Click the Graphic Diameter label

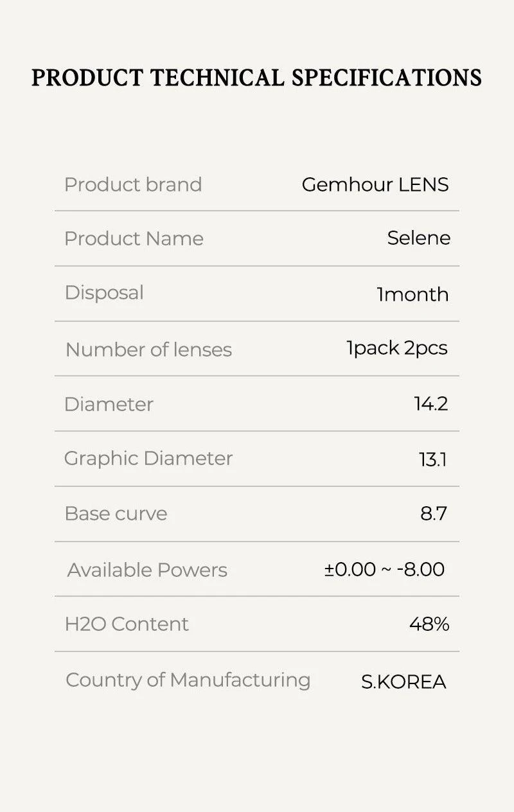point(148,458)
